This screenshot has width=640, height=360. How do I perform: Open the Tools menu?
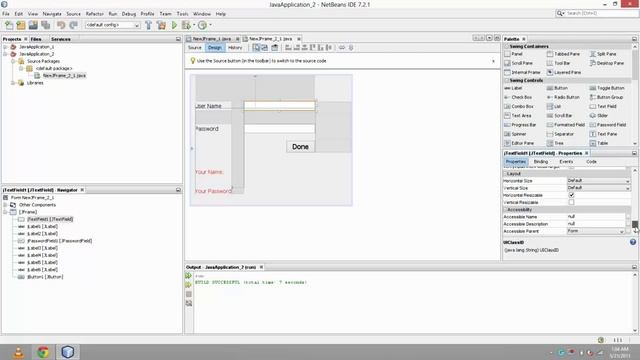tap(182, 14)
